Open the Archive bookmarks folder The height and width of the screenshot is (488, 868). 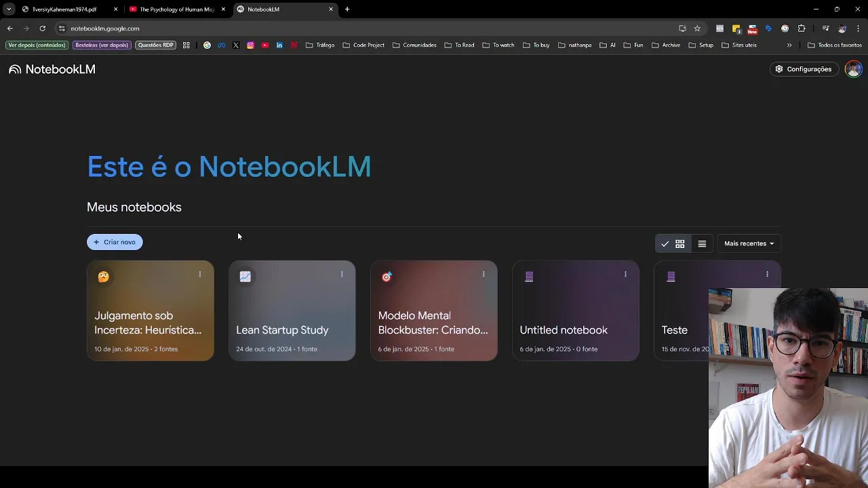pyautogui.click(x=666, y=45)
